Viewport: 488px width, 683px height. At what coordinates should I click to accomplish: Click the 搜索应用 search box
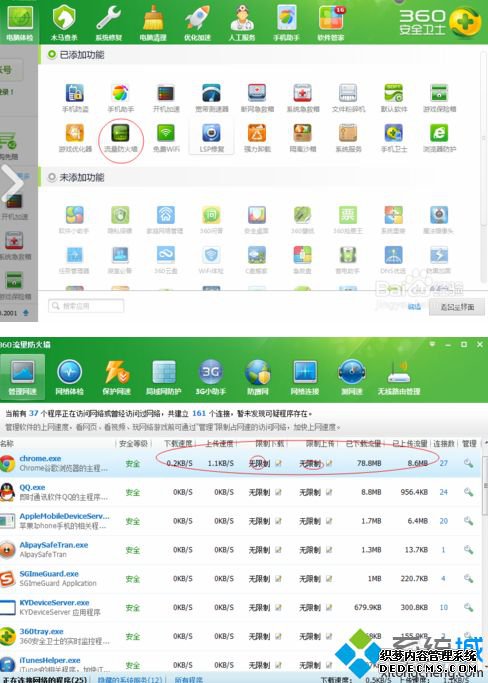pos(86,306)
